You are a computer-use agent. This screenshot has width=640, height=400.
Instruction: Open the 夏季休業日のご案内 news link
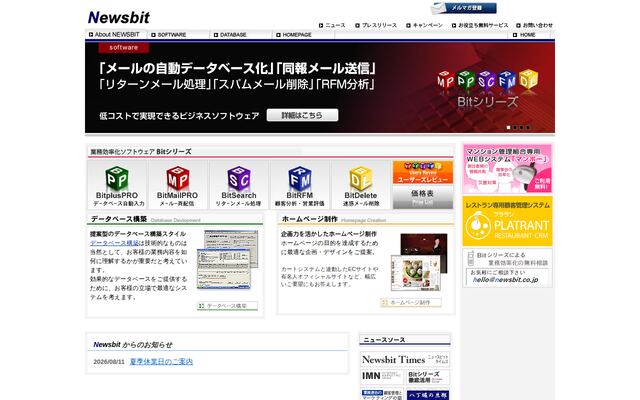[x=161, y=362]
